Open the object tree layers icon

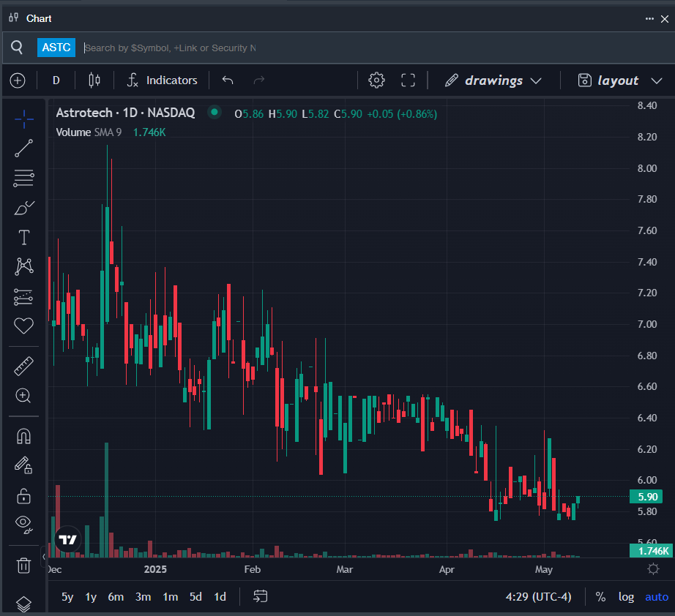23,604
